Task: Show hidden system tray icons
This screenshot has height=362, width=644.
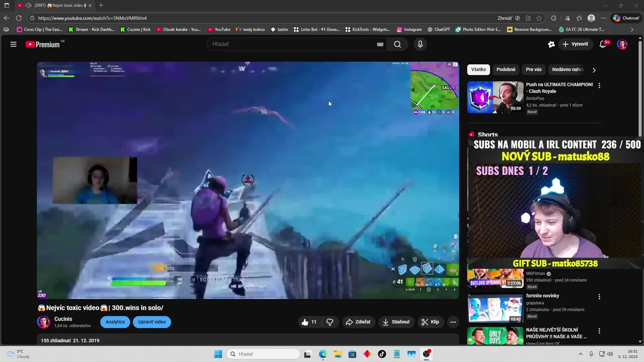Action: (580, 354)
